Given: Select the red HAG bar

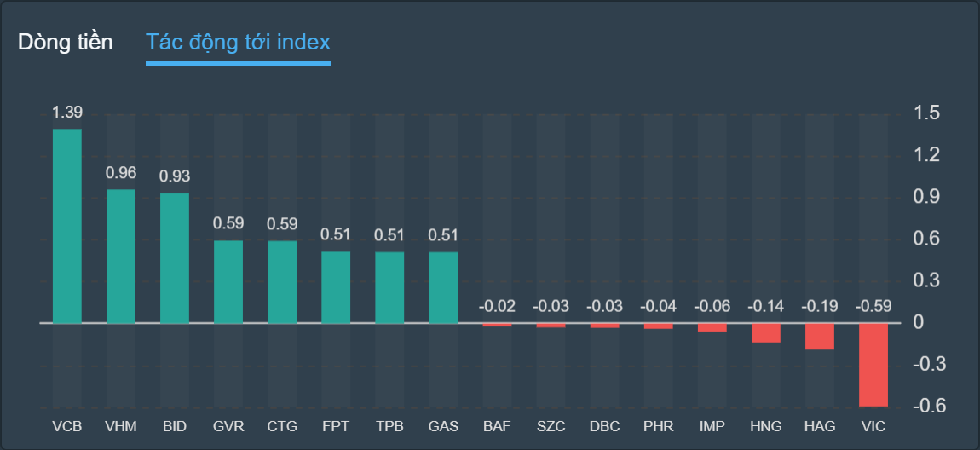Looking at the screenshot, I should click(820, 337).
